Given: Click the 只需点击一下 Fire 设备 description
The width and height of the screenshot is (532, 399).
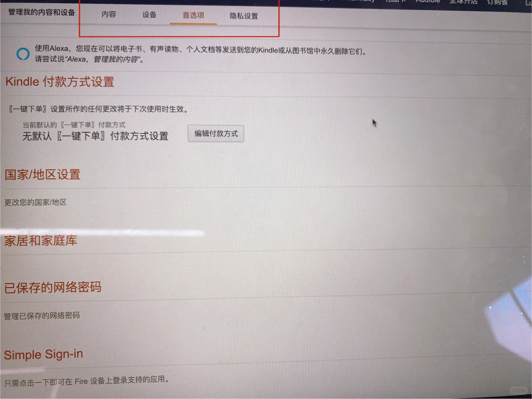Looking at the screenshot, I should (87, 381).
